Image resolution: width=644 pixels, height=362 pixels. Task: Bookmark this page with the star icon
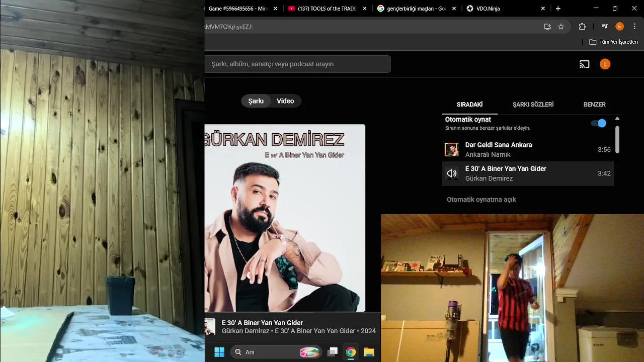[x=561, y=27]
